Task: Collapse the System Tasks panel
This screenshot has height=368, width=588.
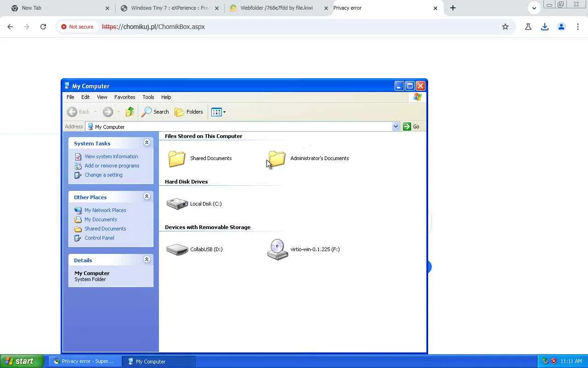Action: click(x=147, y=143)
